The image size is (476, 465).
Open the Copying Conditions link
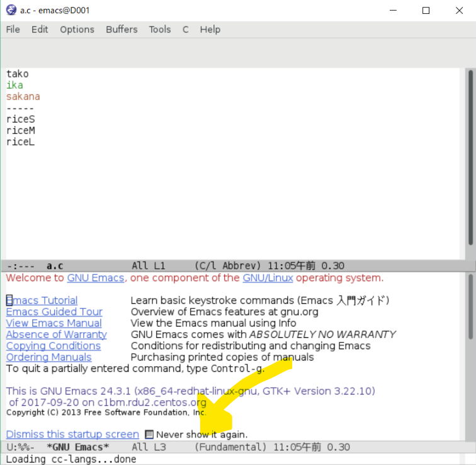click(x=54, y=346)
